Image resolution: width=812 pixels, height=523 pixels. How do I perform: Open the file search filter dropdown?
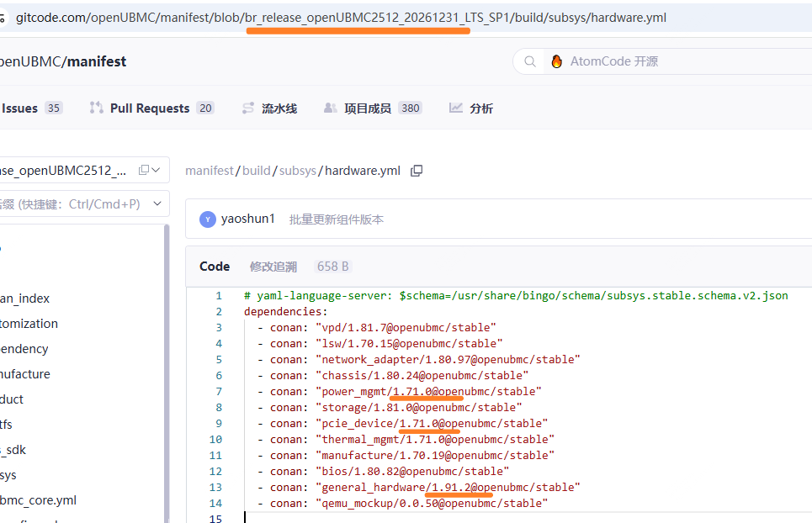(157, 203)
